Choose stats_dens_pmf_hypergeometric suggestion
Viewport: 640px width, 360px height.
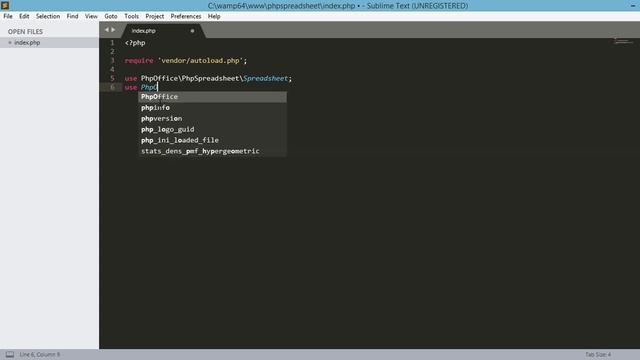(x=212, y=151)
